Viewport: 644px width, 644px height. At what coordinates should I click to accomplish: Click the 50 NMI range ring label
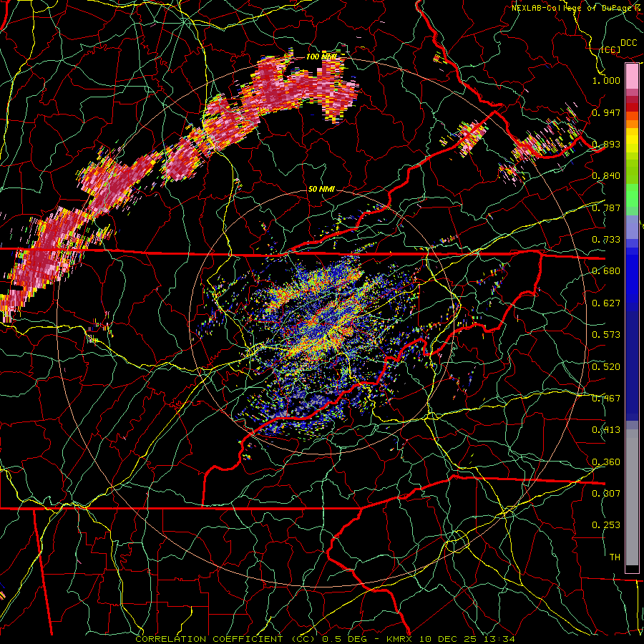tap(321, 189)
